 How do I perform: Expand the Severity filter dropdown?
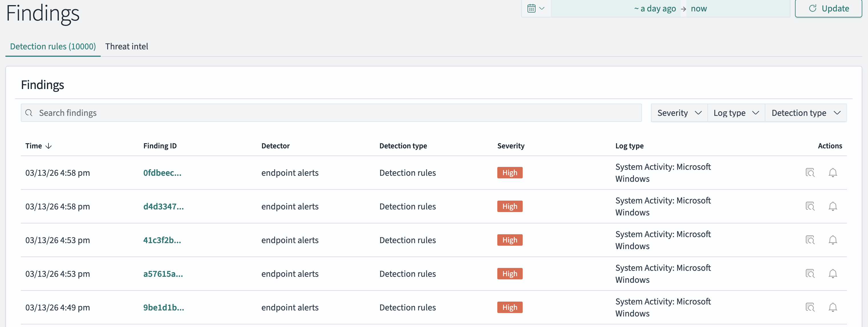coord(679,113)
